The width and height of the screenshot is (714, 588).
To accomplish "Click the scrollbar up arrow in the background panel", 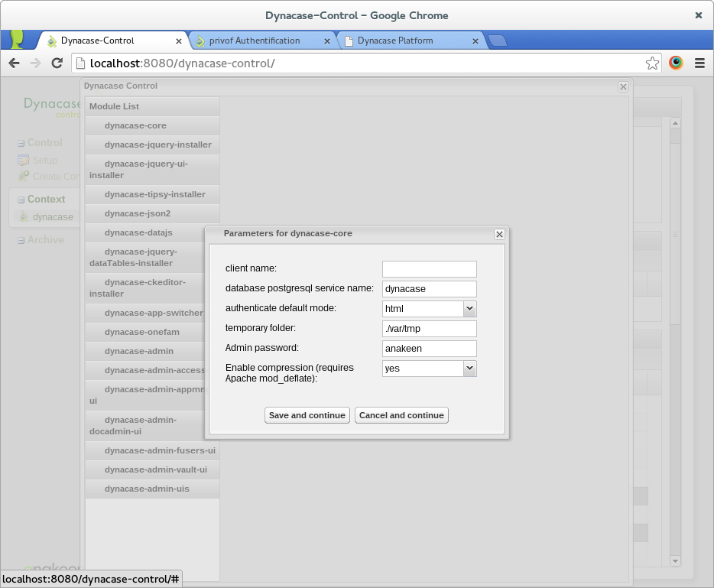I will click(675, 123).
